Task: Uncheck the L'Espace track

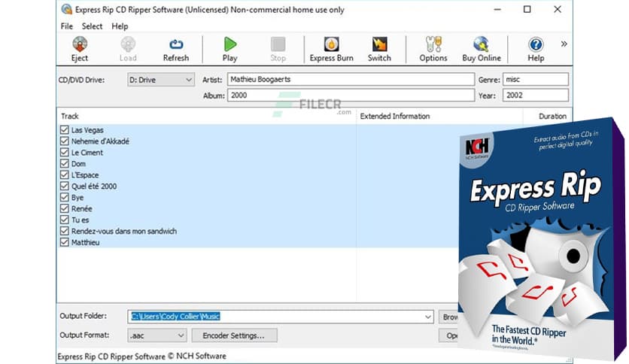Action: click(64, 174)
